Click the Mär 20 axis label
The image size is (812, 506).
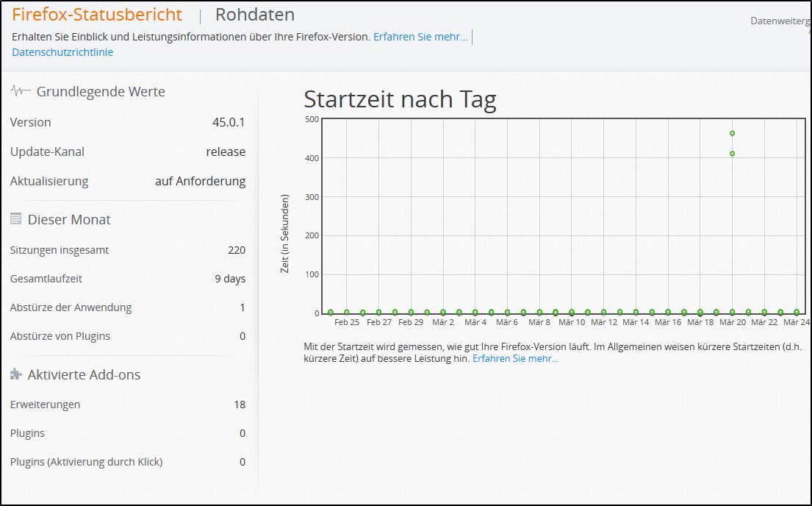(x=732, y=322)
